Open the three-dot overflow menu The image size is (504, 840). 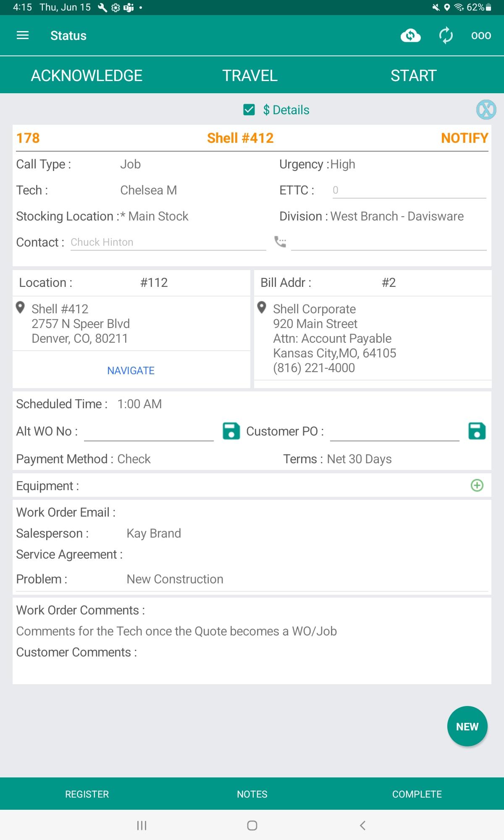[481, 36]
